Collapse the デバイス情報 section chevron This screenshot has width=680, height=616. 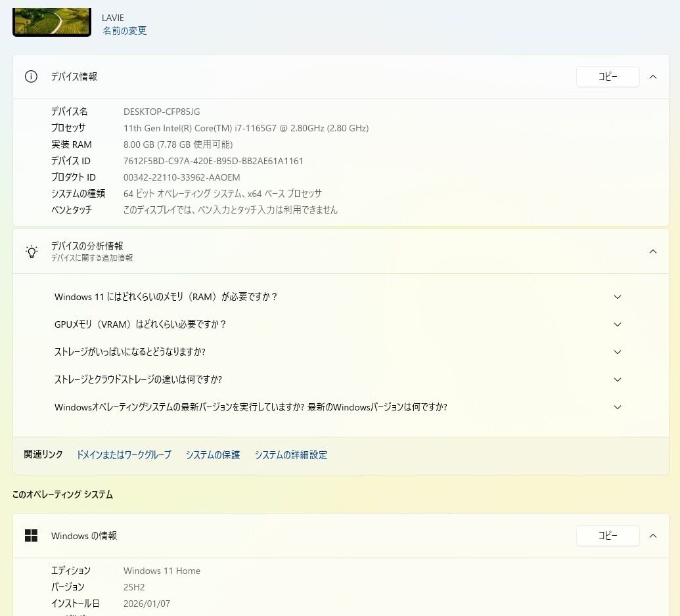tap(652, 77)
